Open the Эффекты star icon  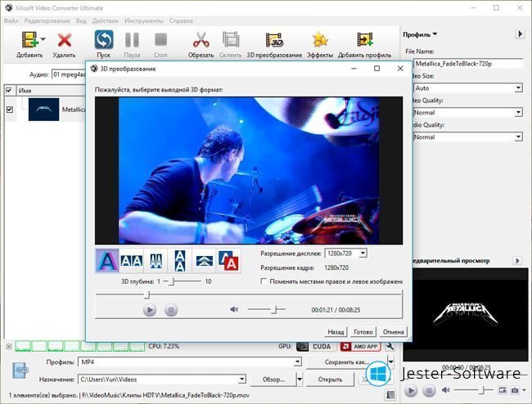coord(320,39)
